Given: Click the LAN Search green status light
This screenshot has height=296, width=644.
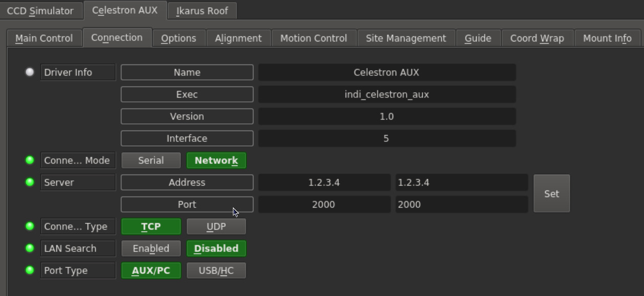Looking at the screenshot, I should pos(30,248).
